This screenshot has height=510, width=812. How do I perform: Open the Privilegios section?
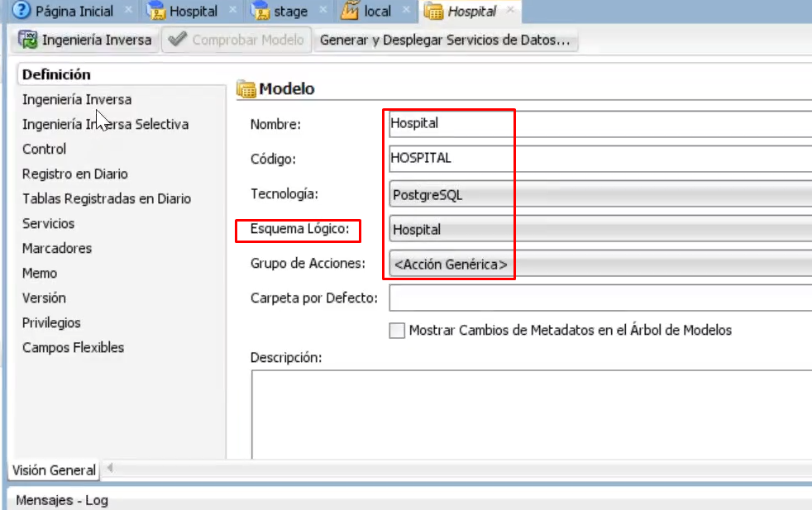pyautogui.click(x=51, y=323)
